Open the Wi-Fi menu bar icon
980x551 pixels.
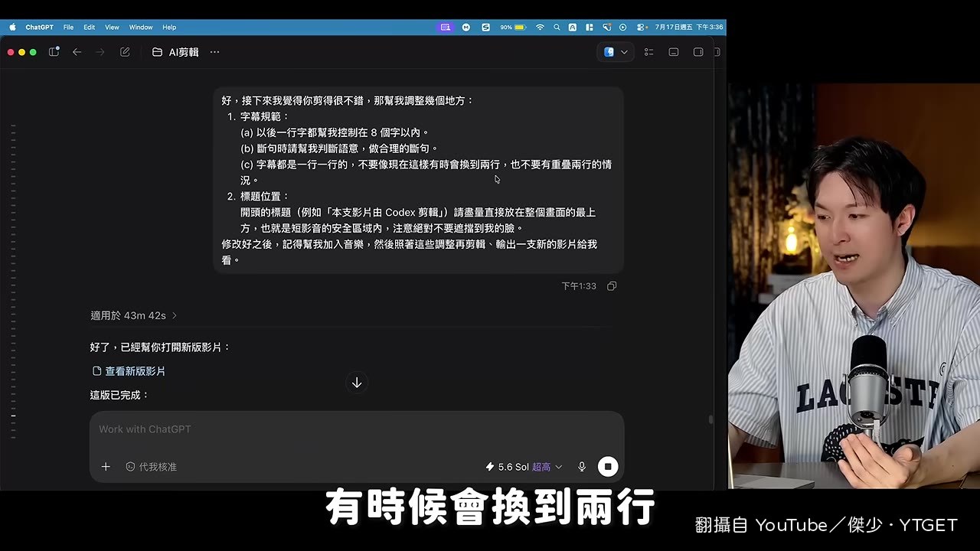coord(540,27)
